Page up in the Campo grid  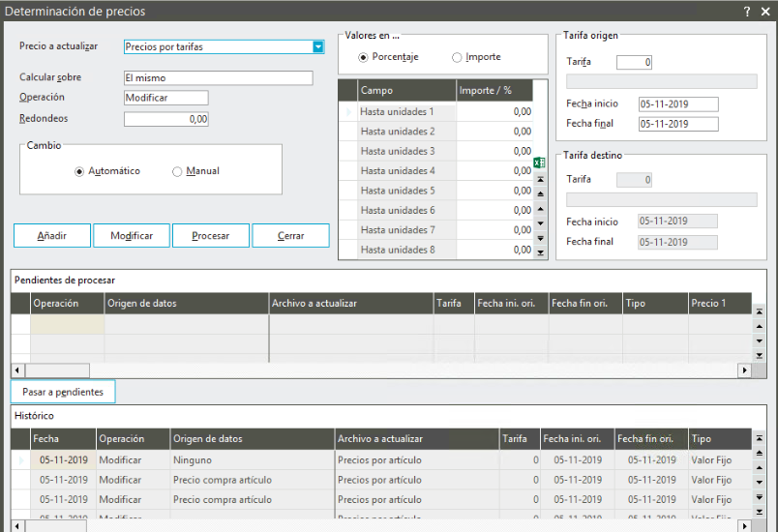(x=540, y=194)
